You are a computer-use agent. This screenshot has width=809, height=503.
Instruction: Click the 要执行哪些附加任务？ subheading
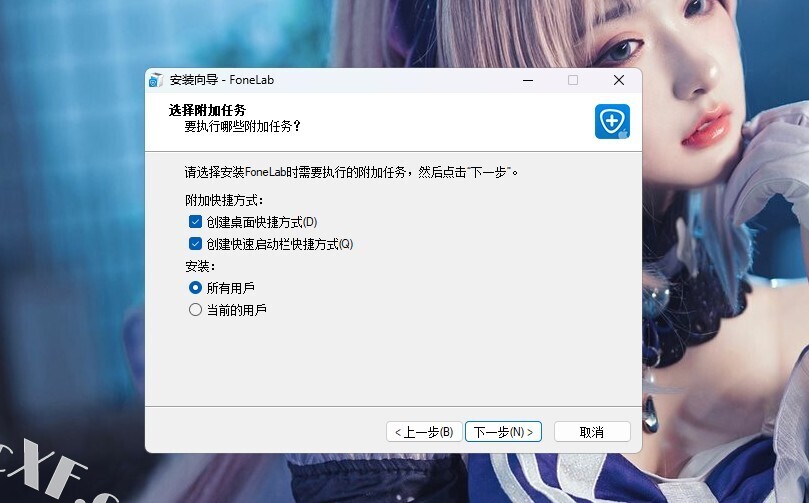(242, 126)
